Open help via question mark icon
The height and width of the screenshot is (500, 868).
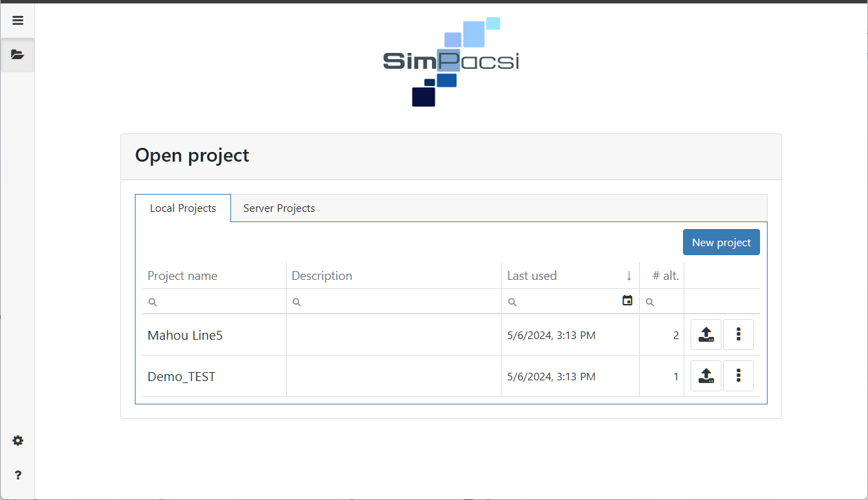(x=18, y=475)
